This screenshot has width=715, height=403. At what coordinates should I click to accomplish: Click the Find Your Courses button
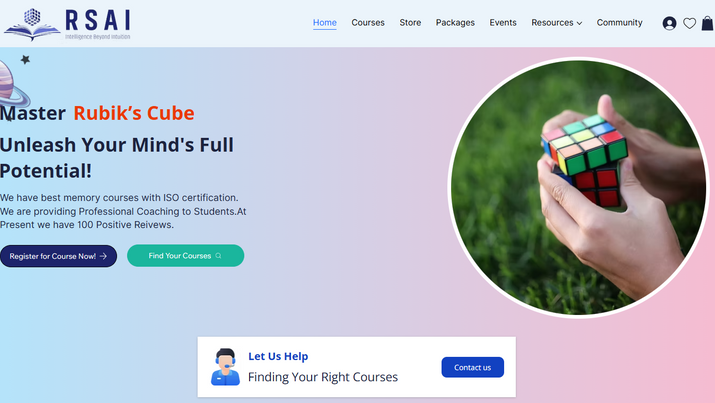[x=186, y=256]
